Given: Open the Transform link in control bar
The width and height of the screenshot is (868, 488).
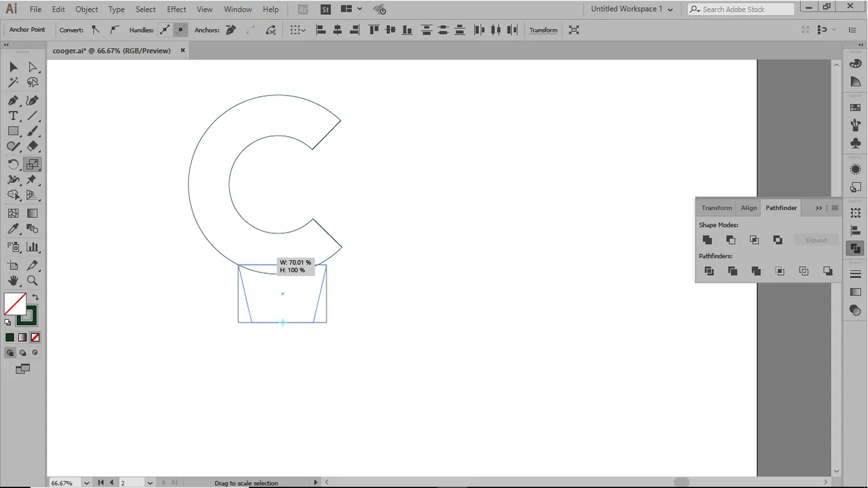Looking at the screenshot, I should click(543, 30).
